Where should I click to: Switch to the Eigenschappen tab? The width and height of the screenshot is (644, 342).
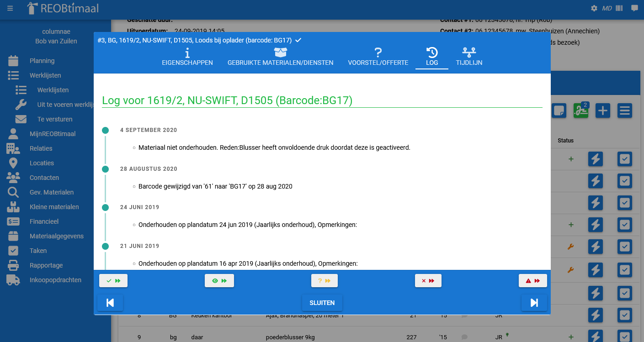pyautogui.click(x=187, y=57)
